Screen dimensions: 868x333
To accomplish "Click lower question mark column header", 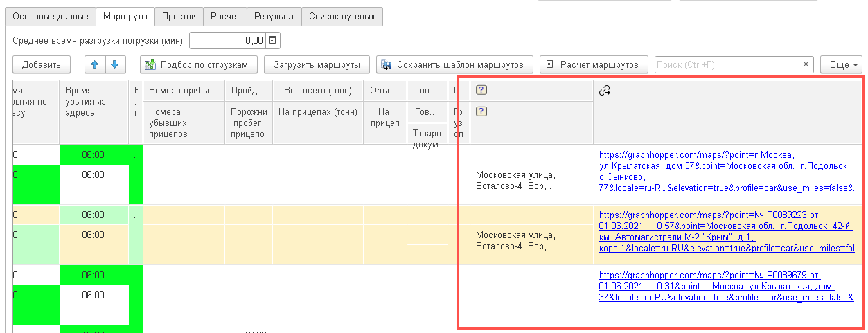I will (x=480, y=111).
